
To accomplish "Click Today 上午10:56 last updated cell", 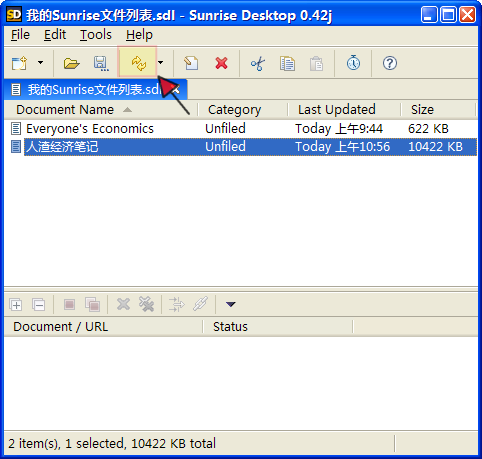I will tap(343, 147).
